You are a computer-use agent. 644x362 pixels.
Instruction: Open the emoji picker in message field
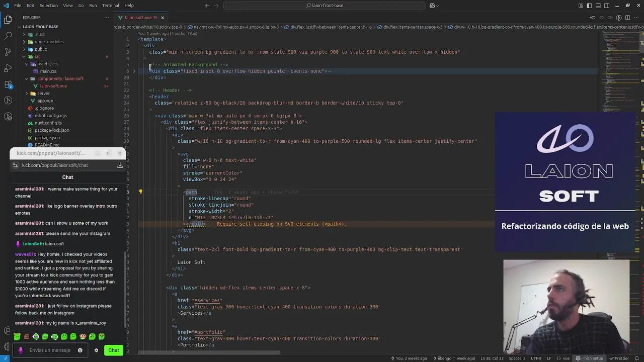click(80, 350)
